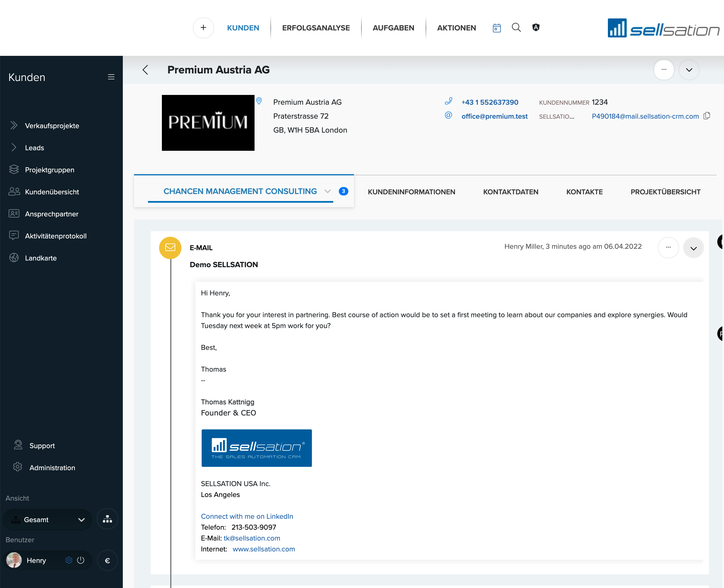Click Henry's avatar photo
This screenshot has height=588, width=724.
(x=14, y=560)
